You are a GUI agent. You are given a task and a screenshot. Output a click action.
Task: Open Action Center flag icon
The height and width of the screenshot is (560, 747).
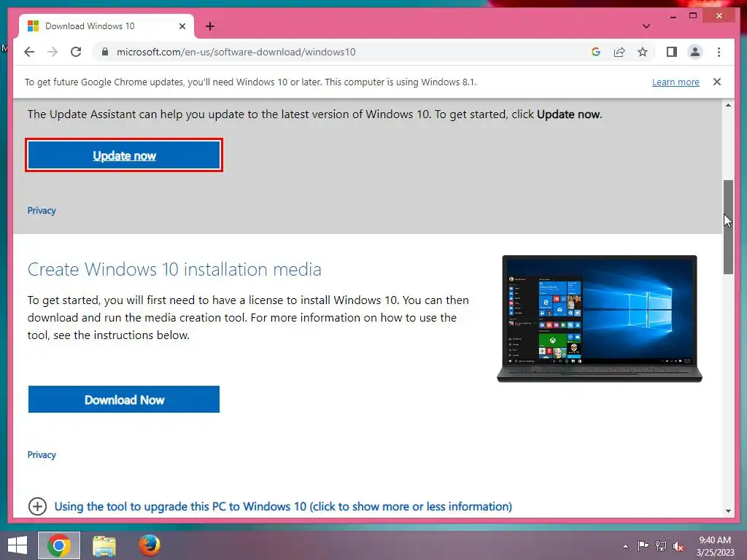pyautogui.click(x=643, y=545)
